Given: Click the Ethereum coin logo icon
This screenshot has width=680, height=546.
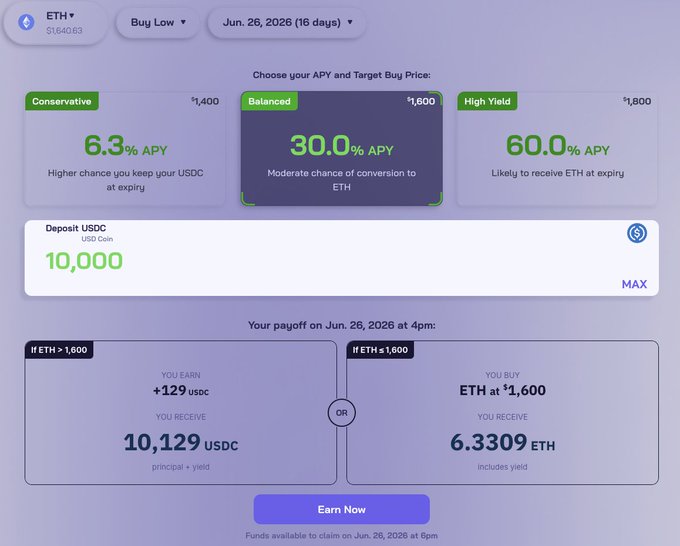Looking at the screenshot, I should [26, 22].
